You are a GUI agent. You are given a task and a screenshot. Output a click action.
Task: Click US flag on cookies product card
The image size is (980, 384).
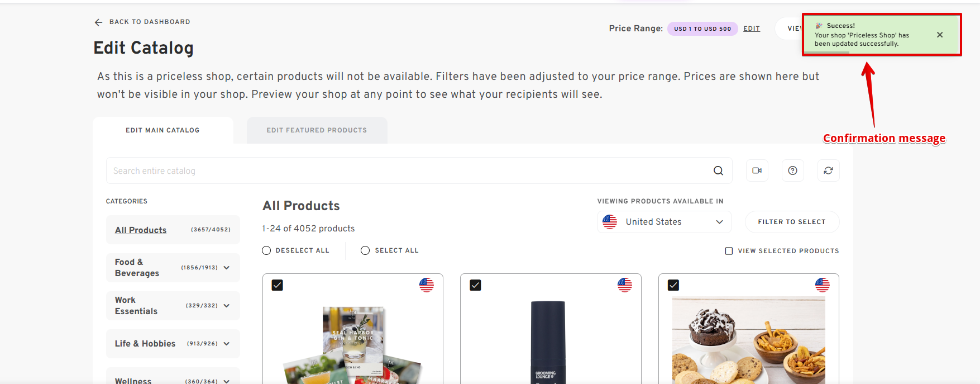[x=822, y=285]
